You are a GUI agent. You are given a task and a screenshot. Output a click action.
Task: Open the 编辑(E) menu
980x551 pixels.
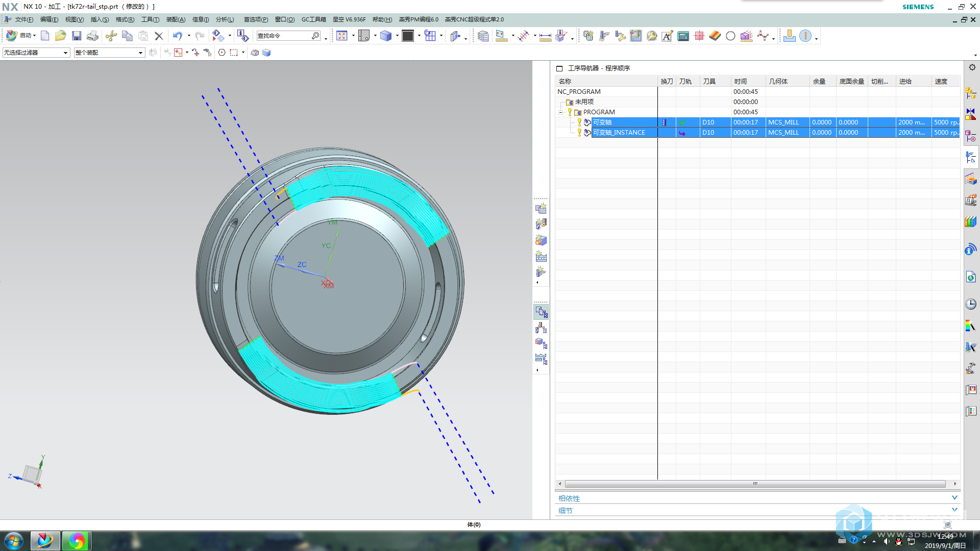tap(49, 19)
